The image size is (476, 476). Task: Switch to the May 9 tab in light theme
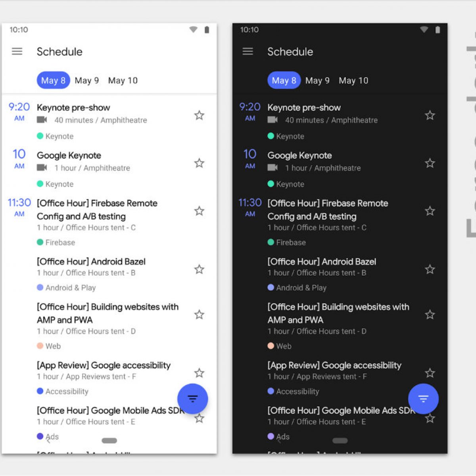pyautogui.click(x=87, y=81)
